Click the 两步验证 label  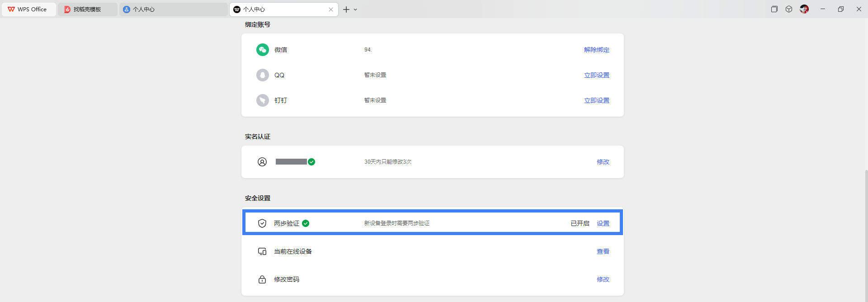pyautogui.click(x=287, y=223)
